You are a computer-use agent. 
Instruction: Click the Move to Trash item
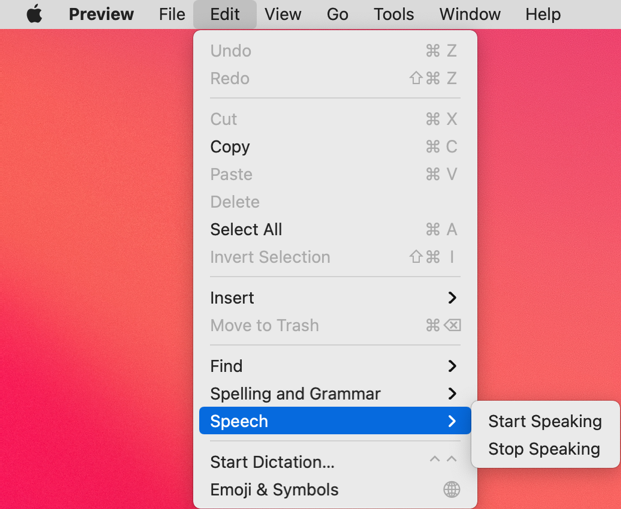pyautogui.click(x=335, y=326)
